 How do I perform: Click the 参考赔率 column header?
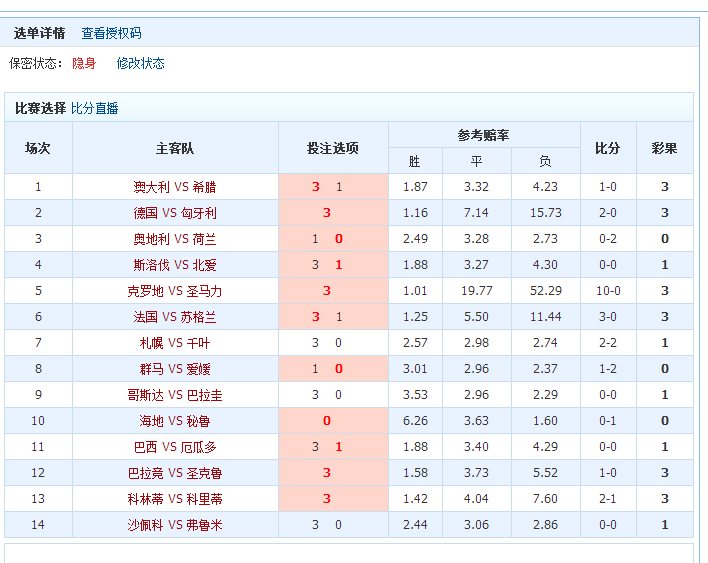pos(484,135)
